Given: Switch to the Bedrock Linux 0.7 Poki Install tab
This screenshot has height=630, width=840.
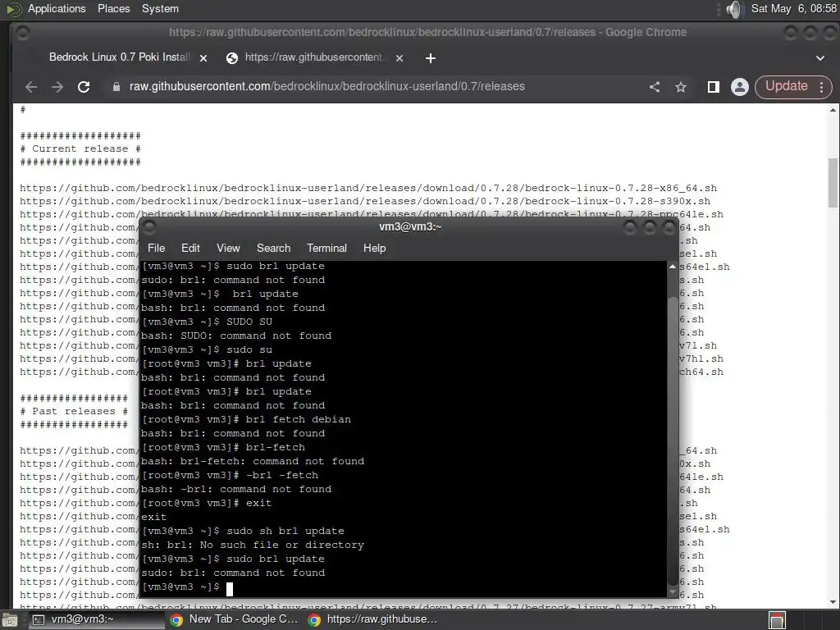Looking at the screenshot, I should (119, 57).
